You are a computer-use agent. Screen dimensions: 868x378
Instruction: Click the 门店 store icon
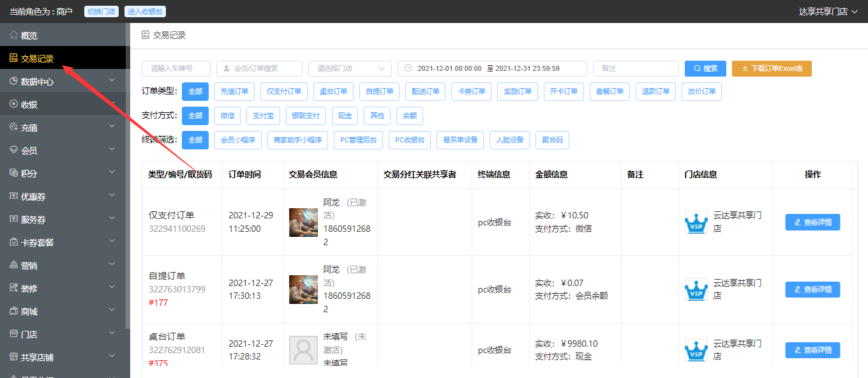coord(13,334)
